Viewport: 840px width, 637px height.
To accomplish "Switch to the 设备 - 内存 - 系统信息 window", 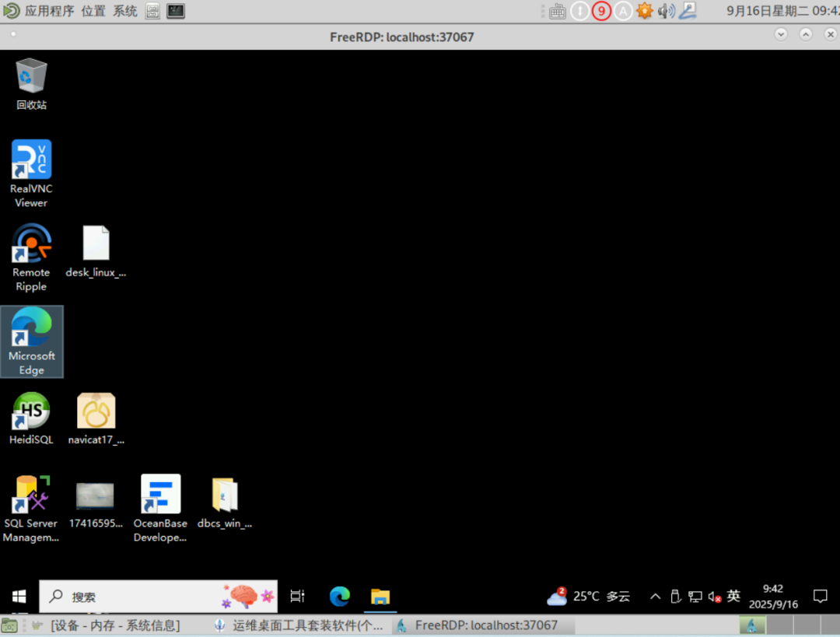I will (x=107, y=625).
